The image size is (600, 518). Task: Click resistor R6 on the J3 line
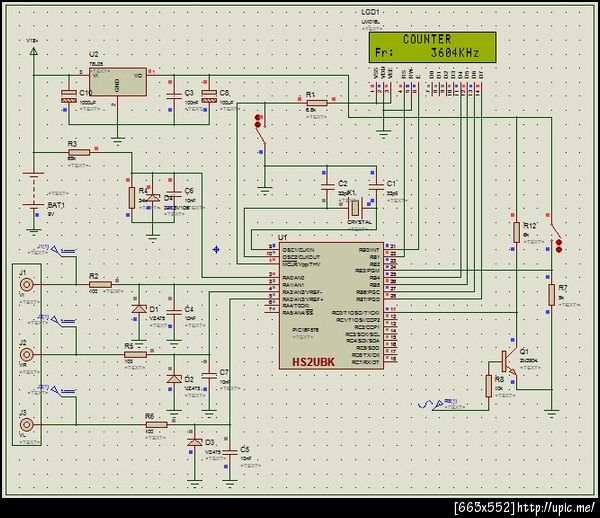tap(157, 425)
